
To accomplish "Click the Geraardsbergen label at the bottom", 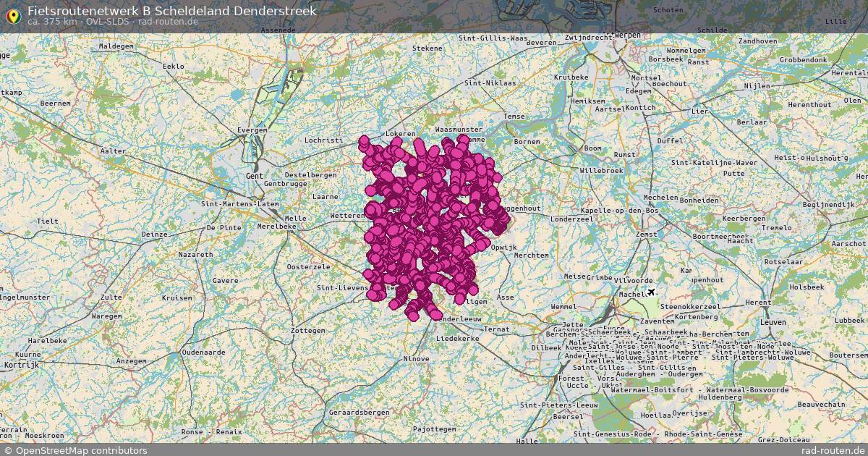I will (x=359, y=410).
